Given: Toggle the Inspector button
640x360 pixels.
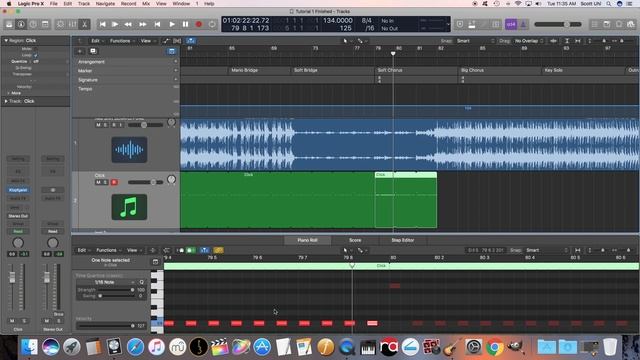Looking at the screenshot, I should coord(21,24).
